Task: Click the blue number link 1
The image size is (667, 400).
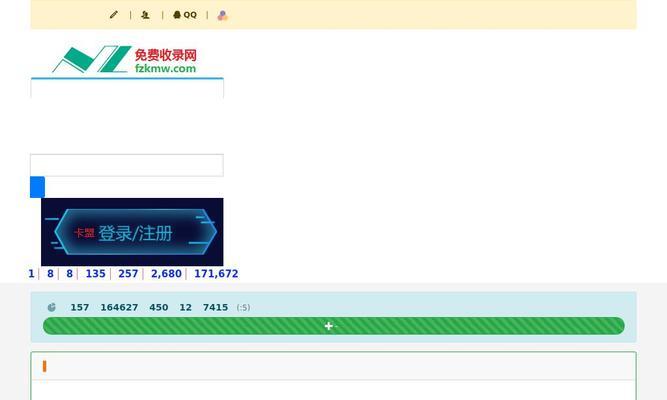Action: tap(31, 274)
